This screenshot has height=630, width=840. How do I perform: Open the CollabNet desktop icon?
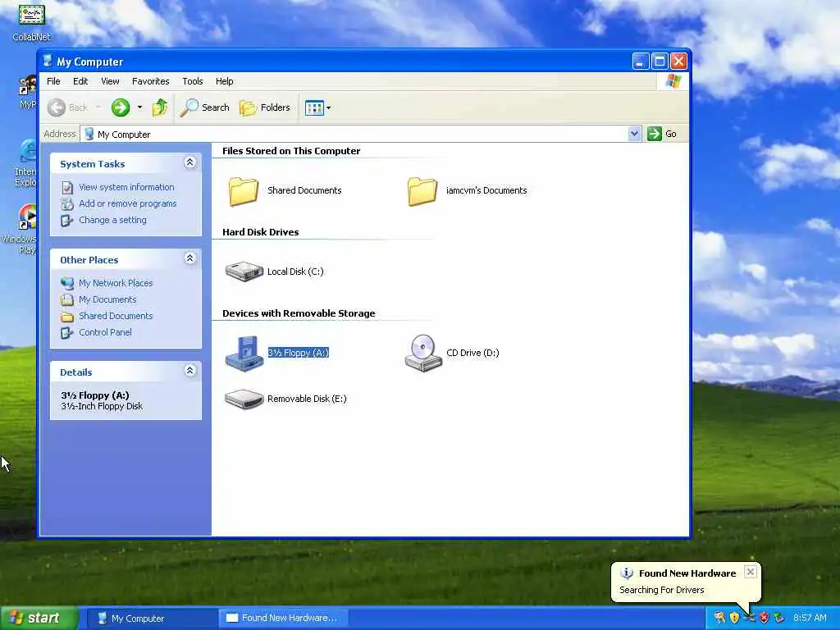point(32,22)
